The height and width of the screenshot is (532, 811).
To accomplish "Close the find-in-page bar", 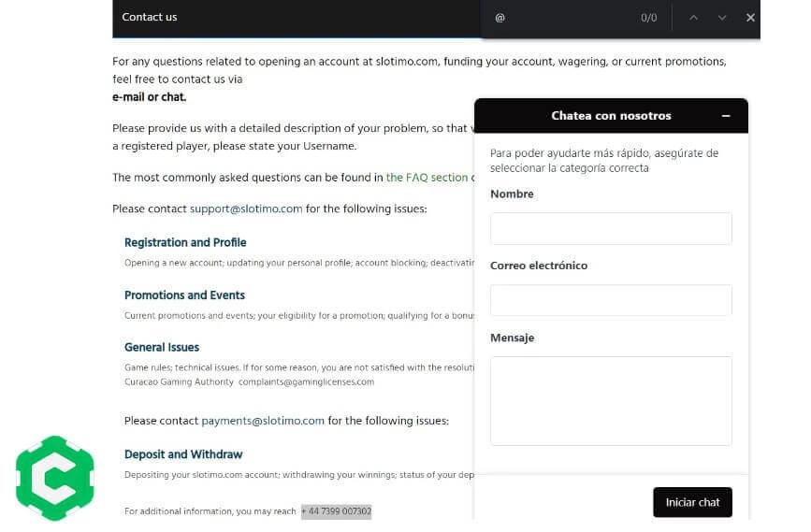I will point(750,18).
